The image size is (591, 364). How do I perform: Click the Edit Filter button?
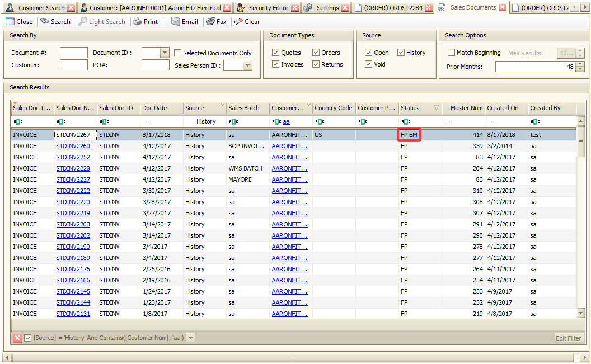pos(568,338)
